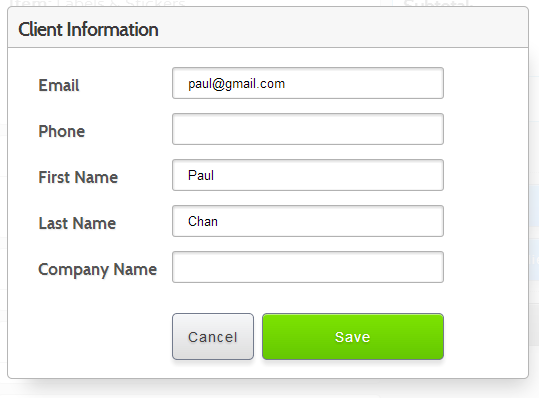The height and width of the screenshot is (398, 539).
Task: Select the empty Company Name field
Action: (308, 267)
